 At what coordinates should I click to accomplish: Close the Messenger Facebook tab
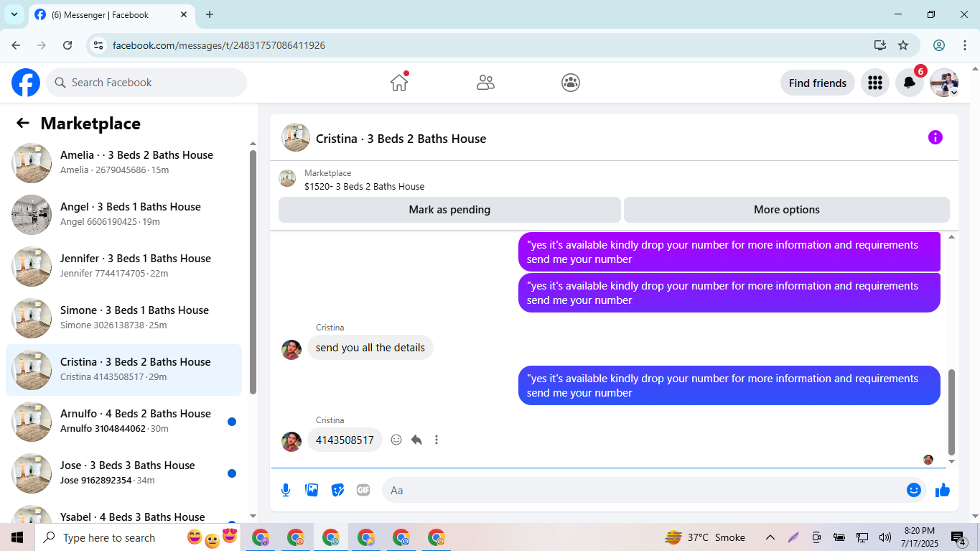(184, 14)
